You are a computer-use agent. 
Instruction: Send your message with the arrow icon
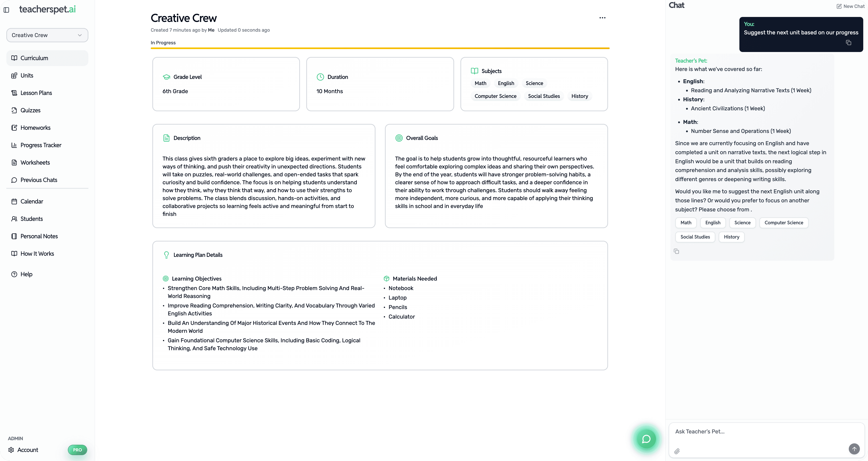tap(854, 449)
